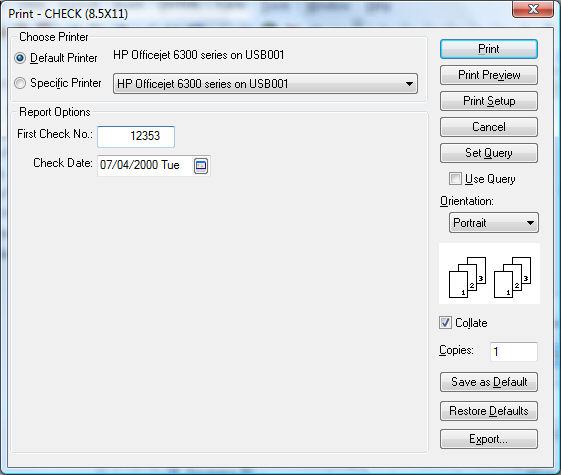The width and height of the screenshot is (561, 475).
Task: Select the Specific Printer radio button
Action: click(20, 83)
